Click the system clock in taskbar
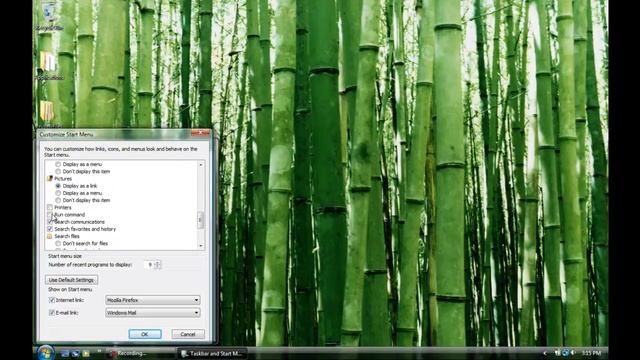640x360 pixels. [591, 353]
